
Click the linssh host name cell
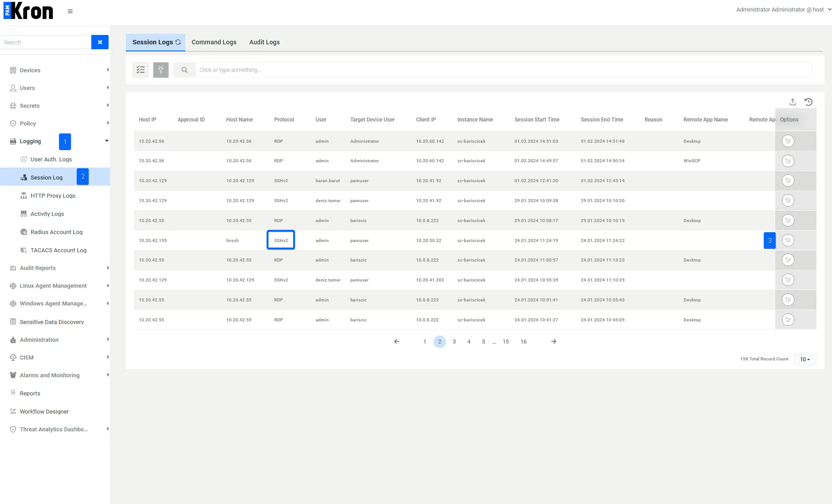232,240
